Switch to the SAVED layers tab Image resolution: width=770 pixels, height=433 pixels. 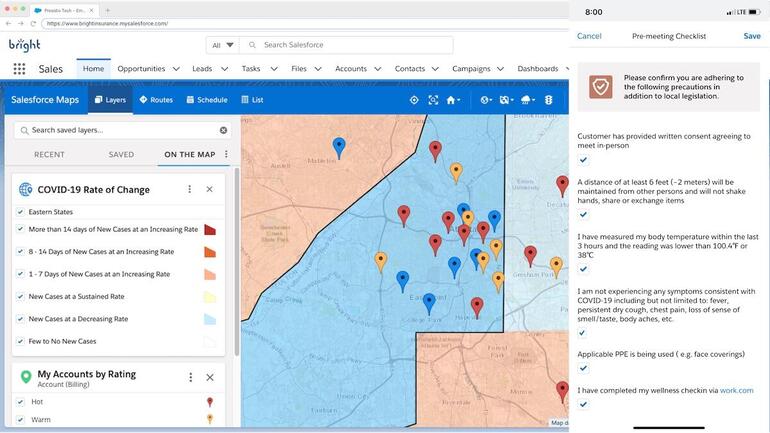[x=121, y=154]
